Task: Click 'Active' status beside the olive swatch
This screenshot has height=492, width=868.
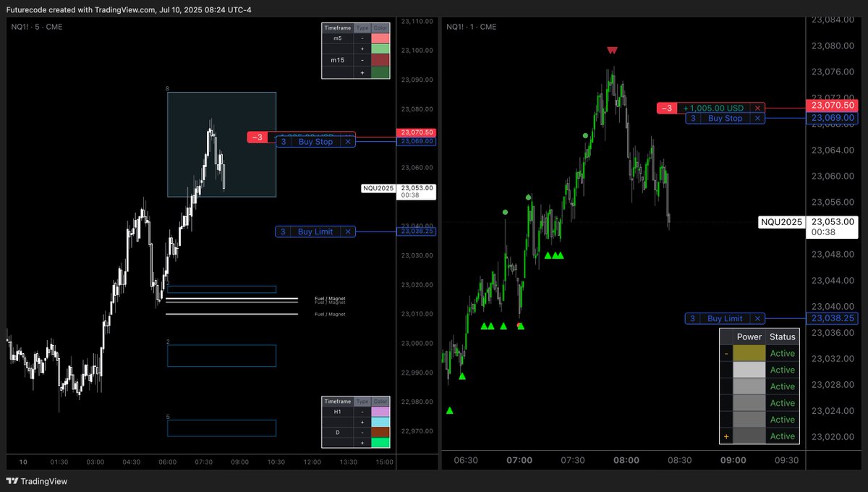Action: [x=782, y=353]
